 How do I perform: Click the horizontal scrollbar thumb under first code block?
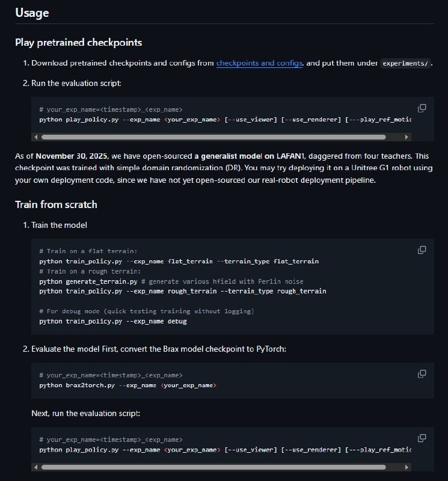click(222, 136)
